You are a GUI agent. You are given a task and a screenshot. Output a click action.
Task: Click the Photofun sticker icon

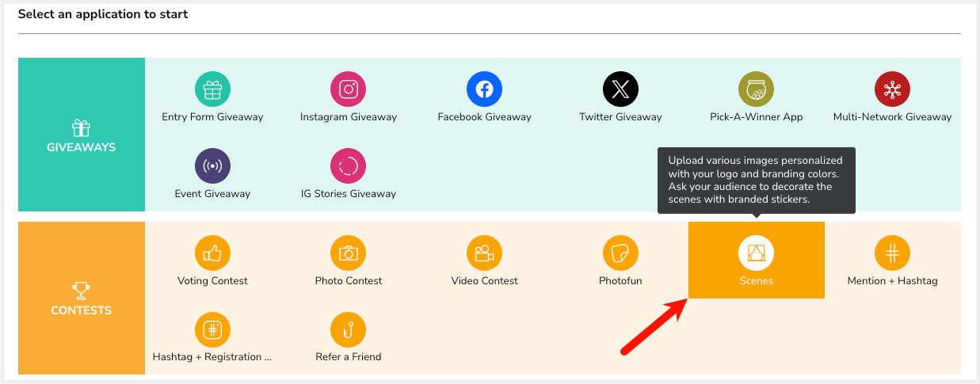(x=620, y=253)
